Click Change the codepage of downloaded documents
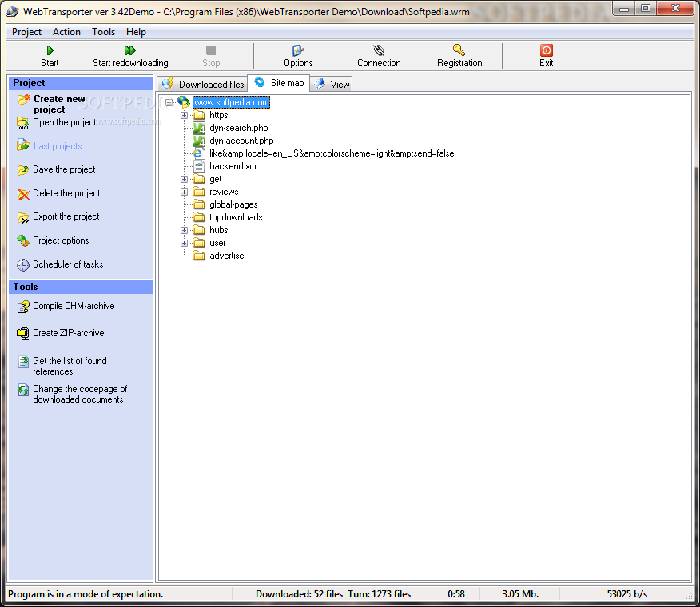 tap(80, 395)
